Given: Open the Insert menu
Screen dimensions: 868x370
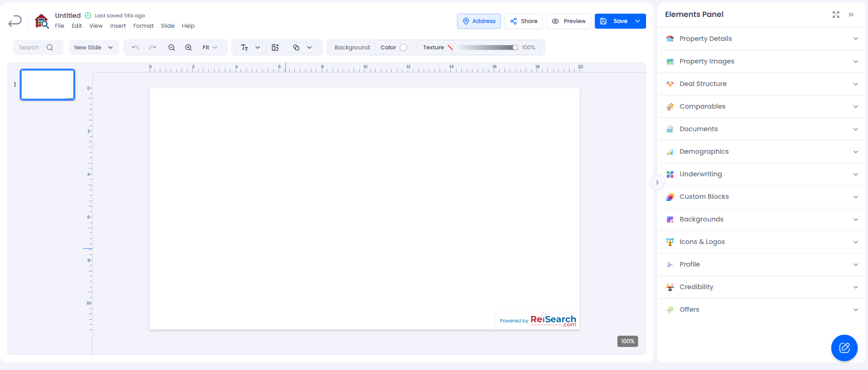Looking at the screenshot, I should tap(118, 26).
